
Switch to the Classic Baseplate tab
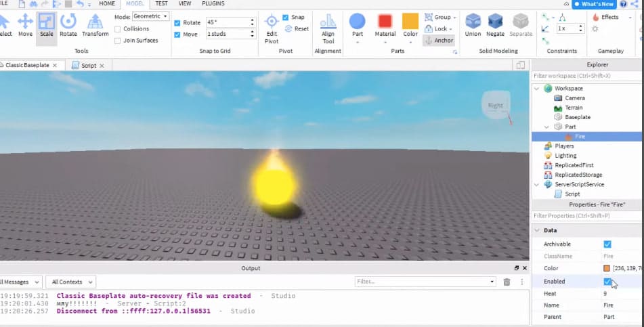click(28, 65)
